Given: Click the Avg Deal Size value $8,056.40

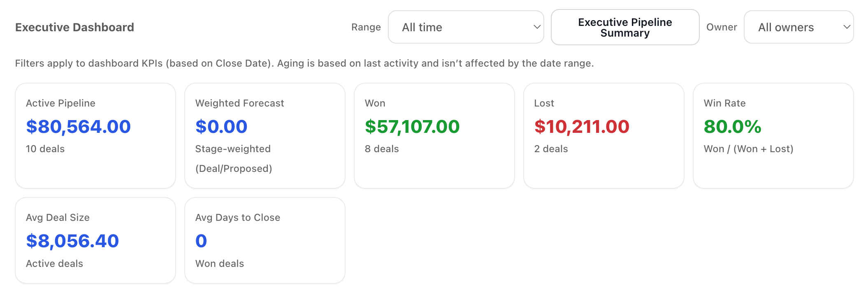Looking at the screenshot, I should coord(72,241).
